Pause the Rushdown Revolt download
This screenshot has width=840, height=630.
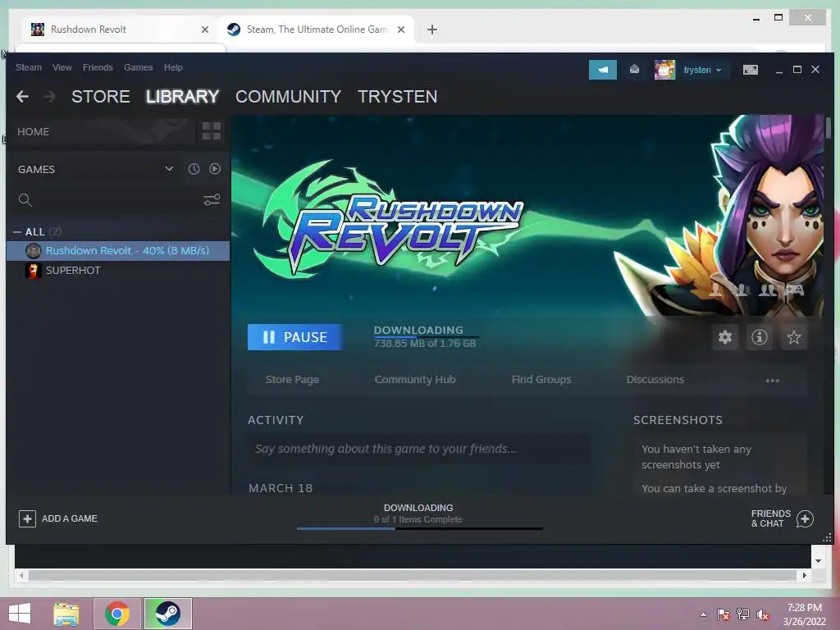(x=295, y=337)
